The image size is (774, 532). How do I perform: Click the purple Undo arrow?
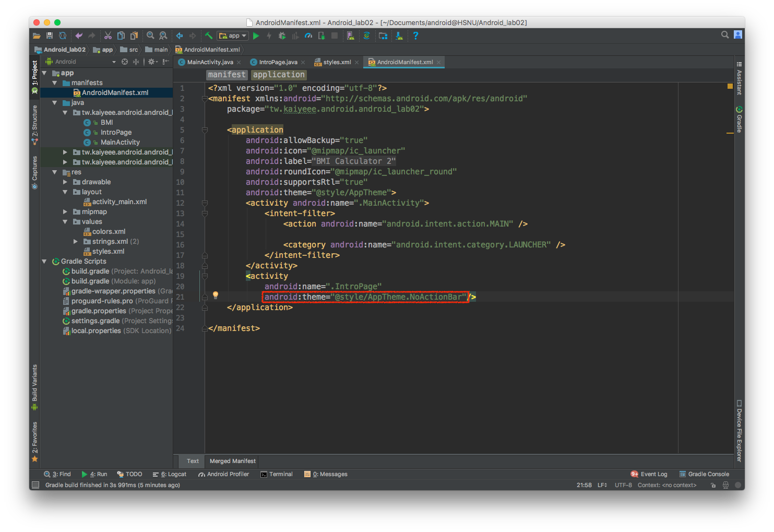[79, 36]
